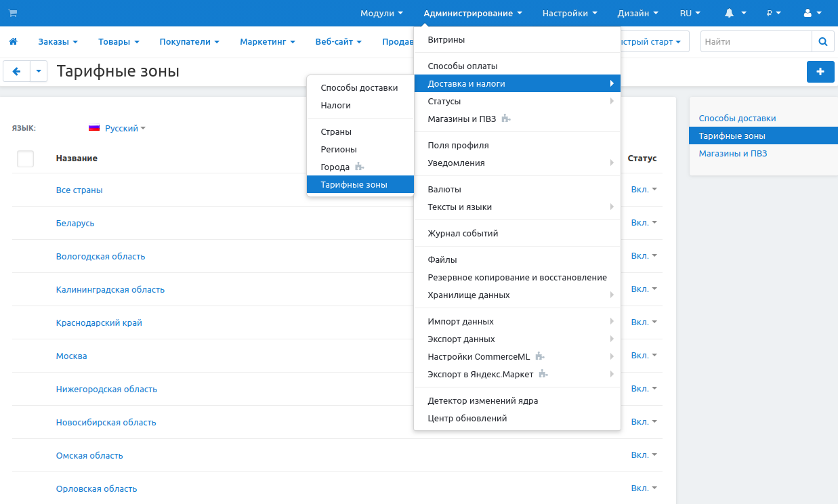Screen dimensions: 838x504
Task: Open Журнал событий menu entry
Action: click(x=463, y=234)
